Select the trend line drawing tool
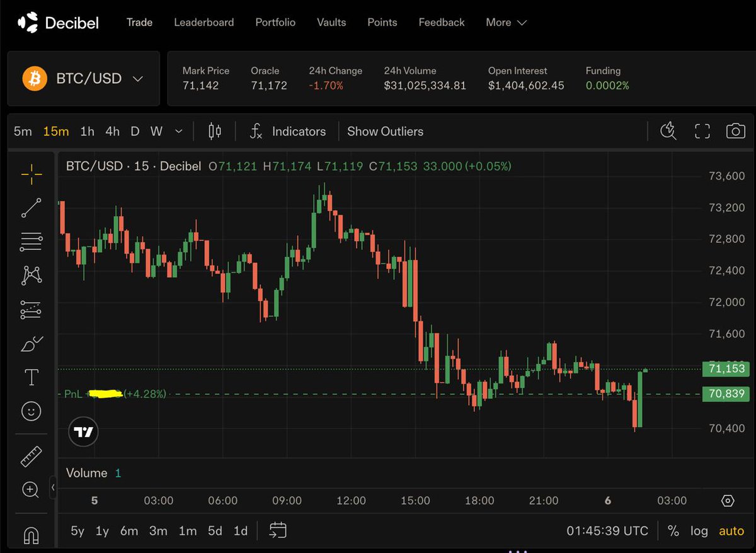 (x=31, y=208)
